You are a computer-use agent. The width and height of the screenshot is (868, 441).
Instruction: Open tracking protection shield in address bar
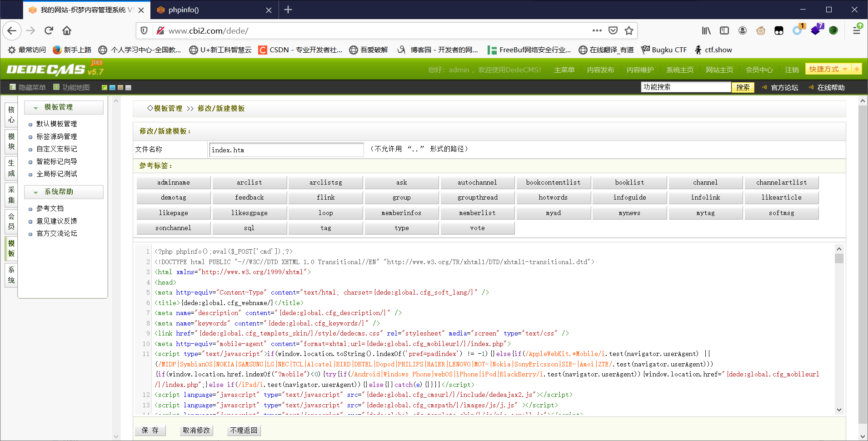[x=144, y=30]
